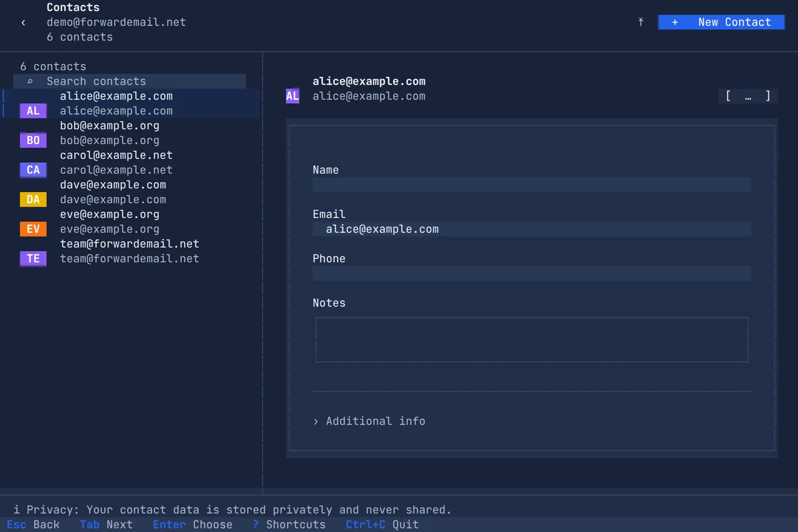The height and width of the screenshot is (532, 798).
Task: Click into the Phone field
Action: click(x=532, y=273)
